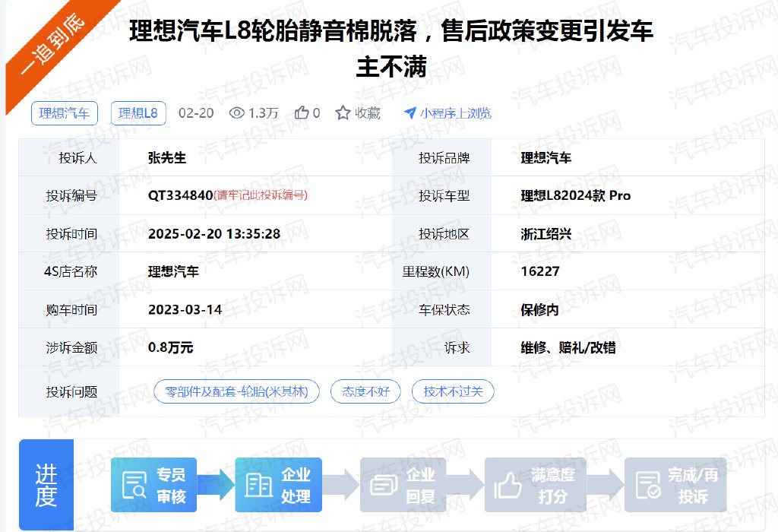Open 小程序上浏览 link
The width and height of the screenshot is (778, 532).
(x=456, y=113)
